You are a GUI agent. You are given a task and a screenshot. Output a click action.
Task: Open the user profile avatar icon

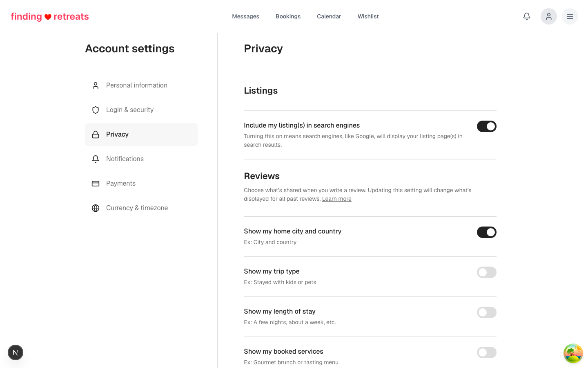tap(549, 16)
